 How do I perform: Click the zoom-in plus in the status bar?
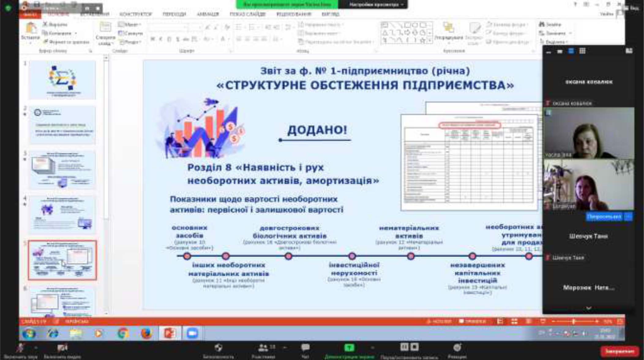click(x=597, y=321)
